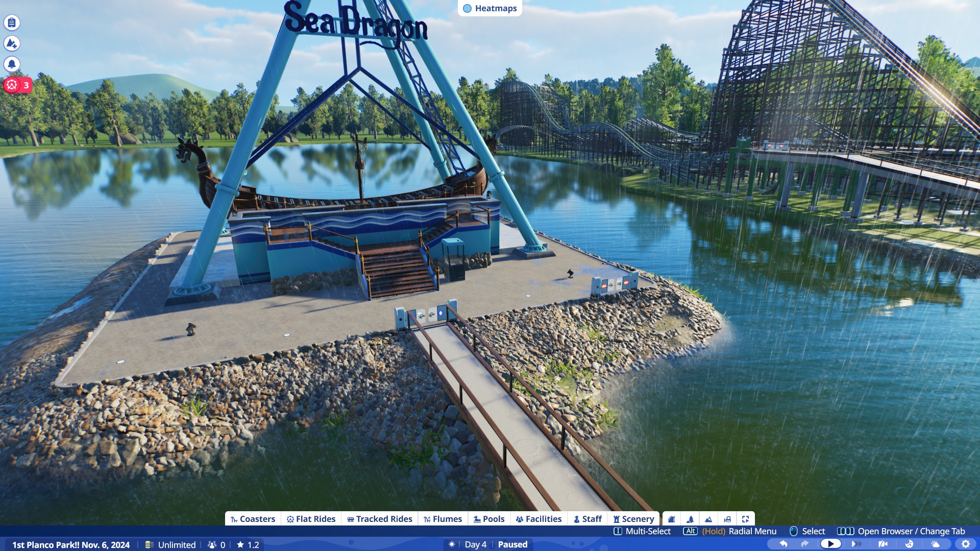Viewport: 980px width, 551px height.
Task: Open the settings gear
Action: pos(965,544)
